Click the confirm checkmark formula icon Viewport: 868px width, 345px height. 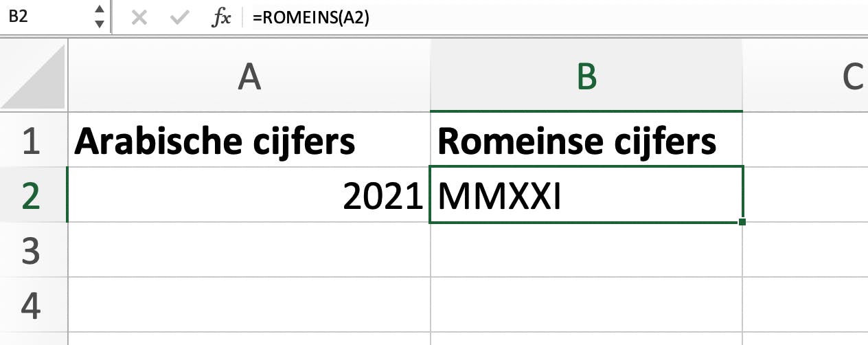(x=181, y=18)
